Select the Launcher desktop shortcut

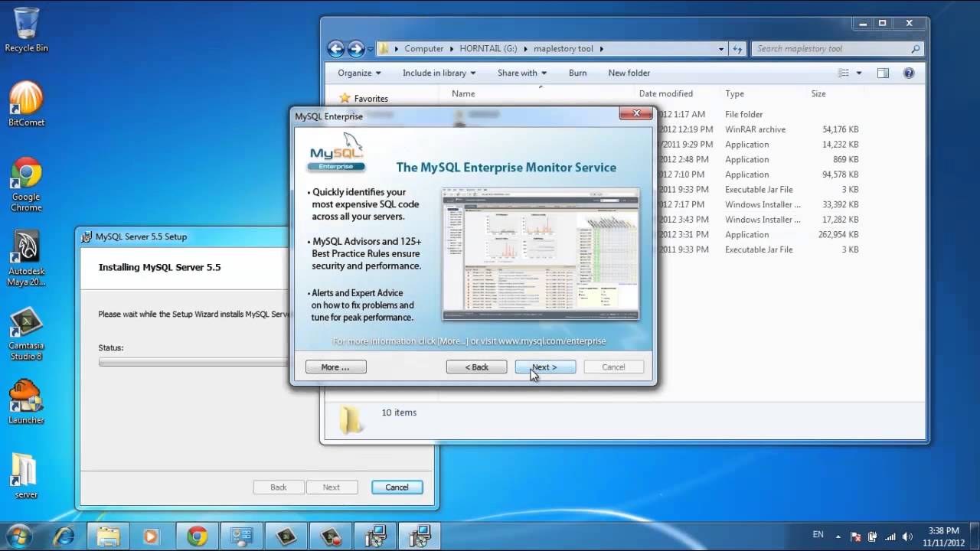tap(26, 402)
